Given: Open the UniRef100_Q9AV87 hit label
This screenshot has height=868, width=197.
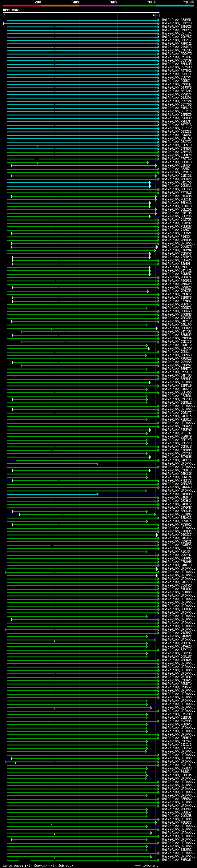Looking at the screenshot, I should (177, 37).
